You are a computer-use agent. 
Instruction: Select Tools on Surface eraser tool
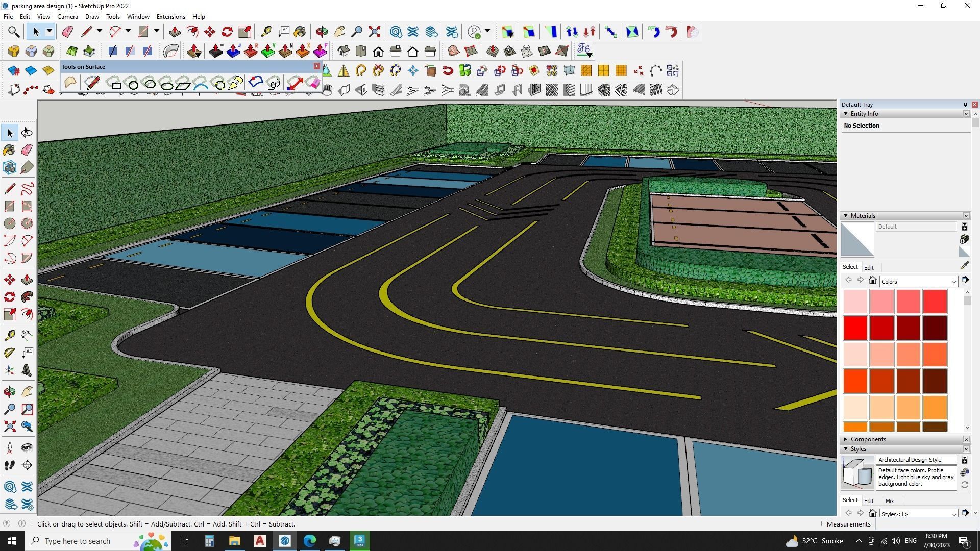[312, 83]
